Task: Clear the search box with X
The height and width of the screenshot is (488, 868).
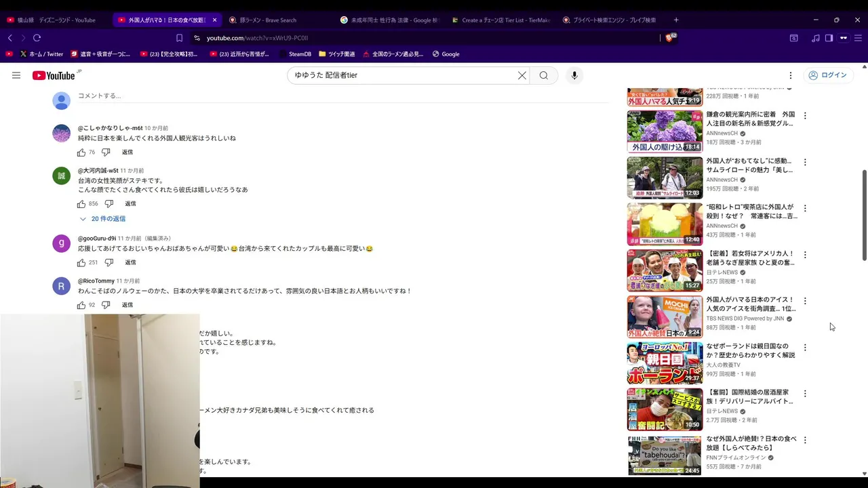Action: (522, 75)
